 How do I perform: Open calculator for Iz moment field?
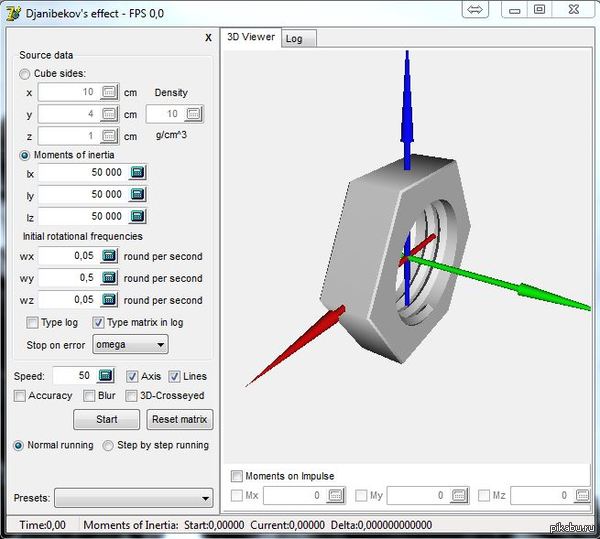[x=138, y=216]
